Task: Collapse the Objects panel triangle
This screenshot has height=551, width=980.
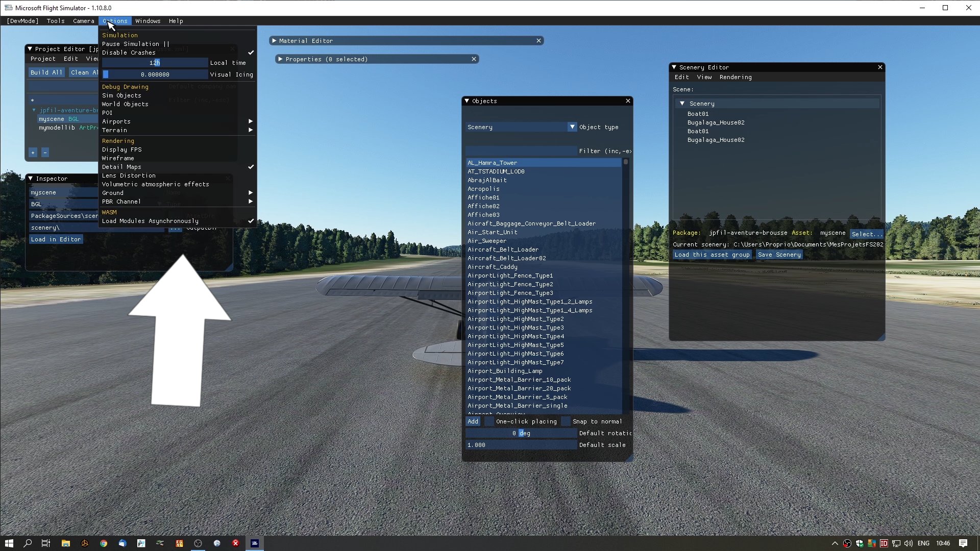Action: pos(467,101)
